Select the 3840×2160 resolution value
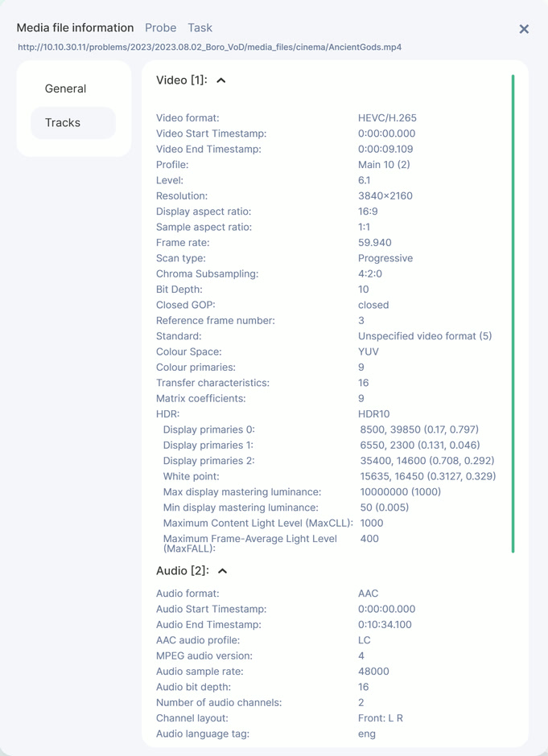 tap(385, 196)
